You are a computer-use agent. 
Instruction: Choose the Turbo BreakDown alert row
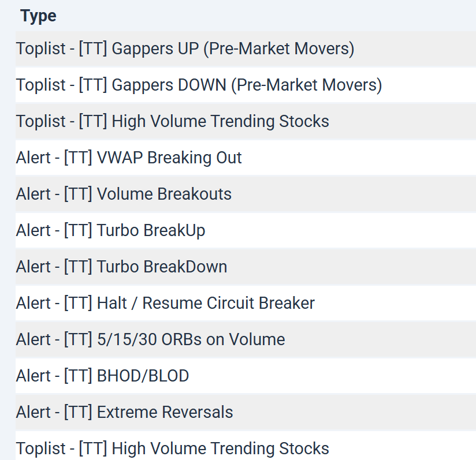[x=121, y=267]
